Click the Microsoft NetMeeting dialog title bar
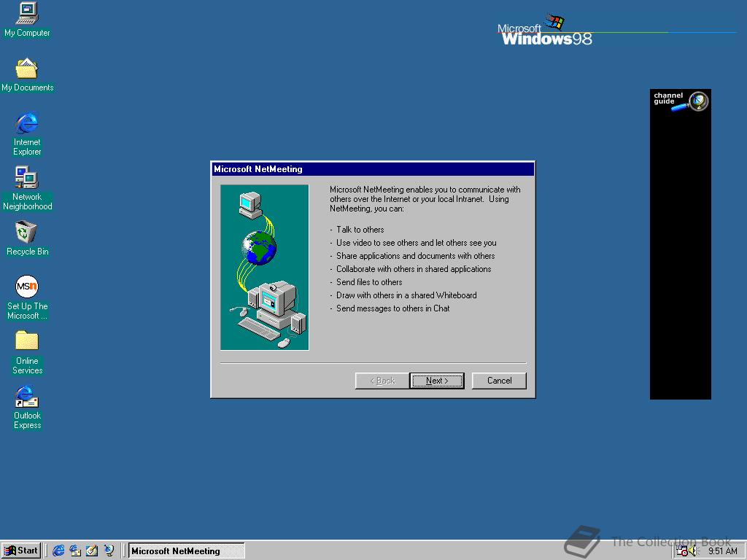747x560 pixels. [x=373, y=169]
